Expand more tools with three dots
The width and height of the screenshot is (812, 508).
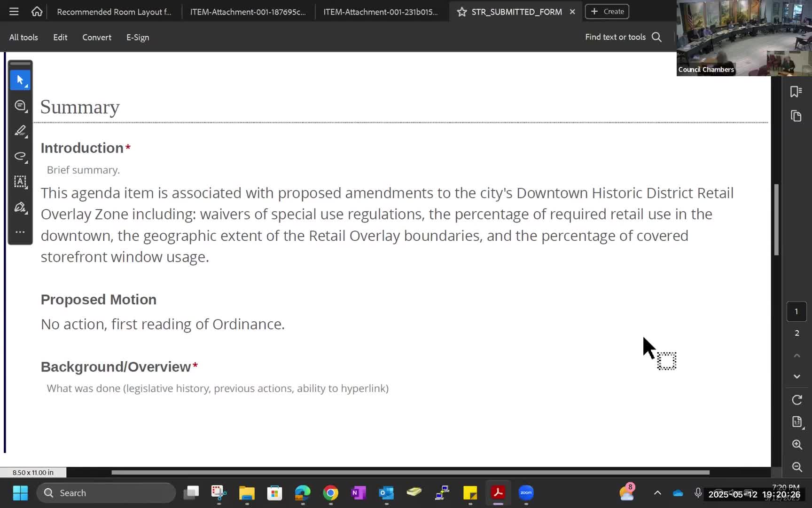pyautogui.click(x=20, y=232)
